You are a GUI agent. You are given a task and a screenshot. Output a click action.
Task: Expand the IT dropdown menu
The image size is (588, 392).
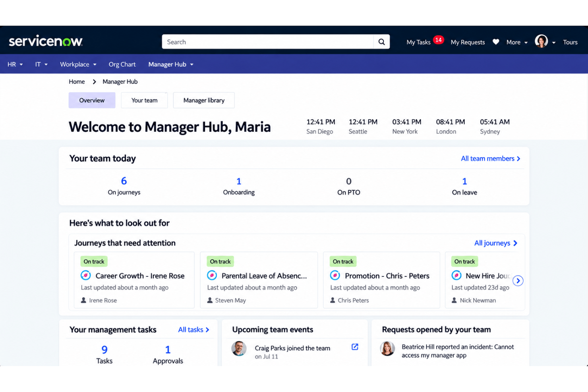(41, 64)
